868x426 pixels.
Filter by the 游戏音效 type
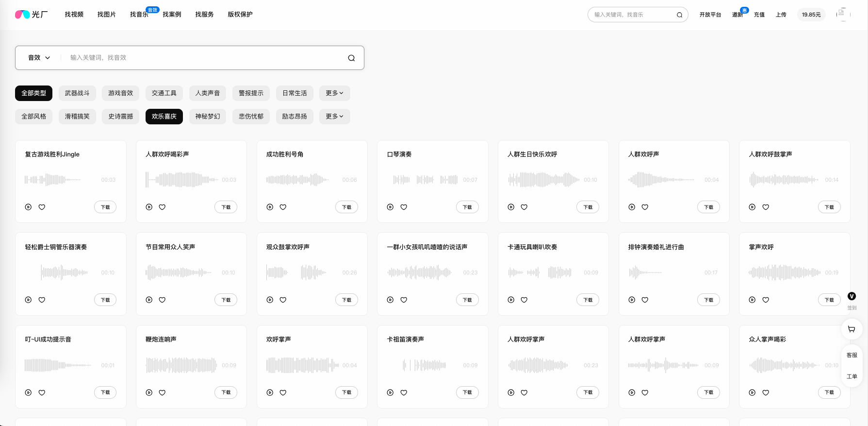tap(121, 93)
